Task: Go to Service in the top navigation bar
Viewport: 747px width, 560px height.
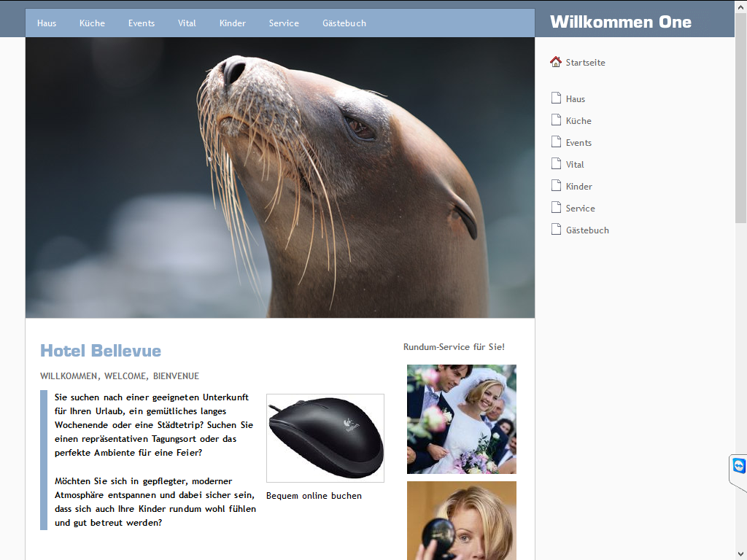Action: coord(284,23)
